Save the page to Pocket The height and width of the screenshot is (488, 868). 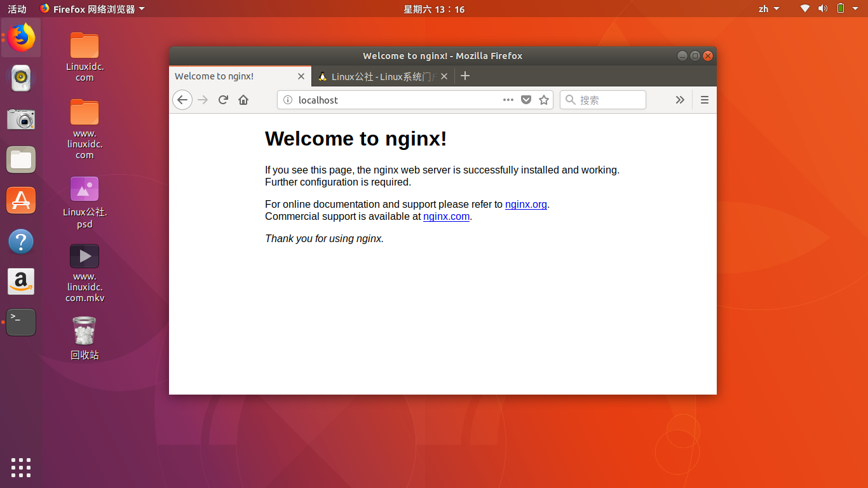click(526, 100)
